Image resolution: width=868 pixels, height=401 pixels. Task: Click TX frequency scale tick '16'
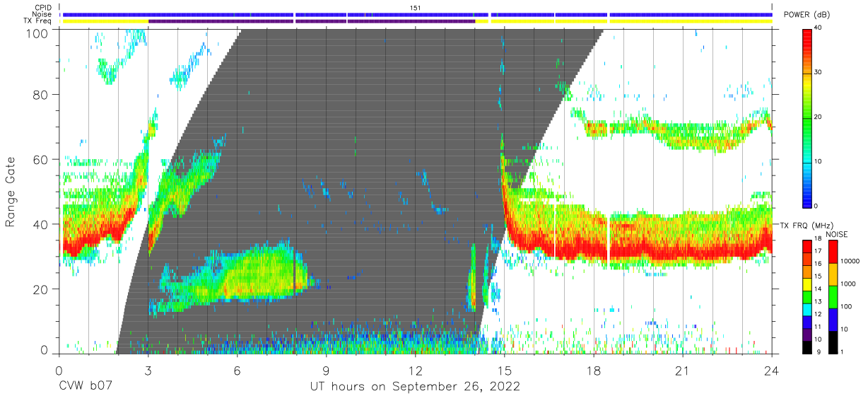819,265
